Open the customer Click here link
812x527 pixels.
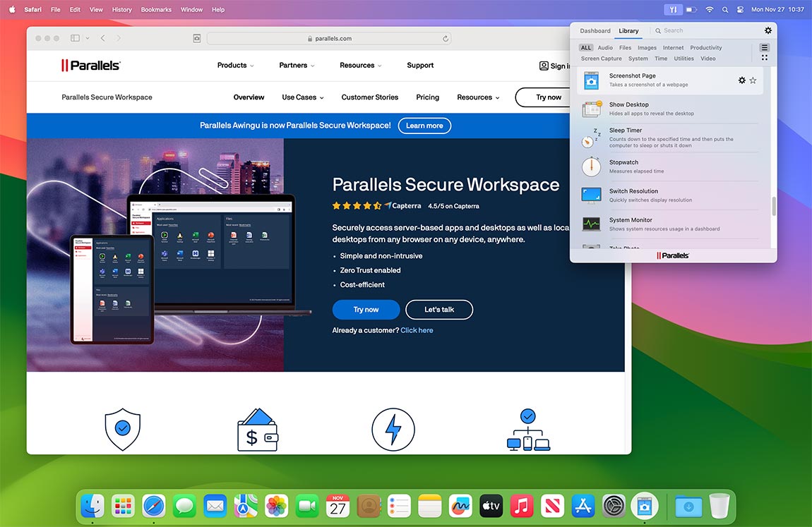tap(417, 329)
